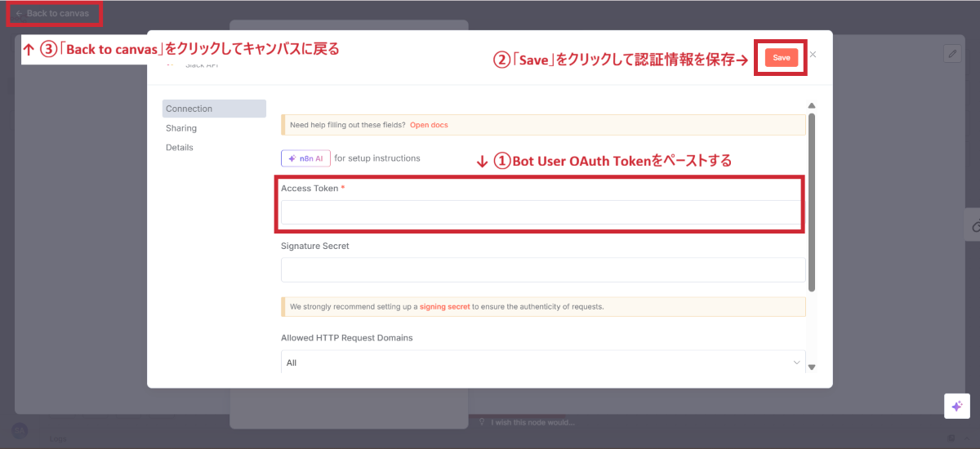Click the user avatar in bottom-left corner

click(x=20, y=430)
